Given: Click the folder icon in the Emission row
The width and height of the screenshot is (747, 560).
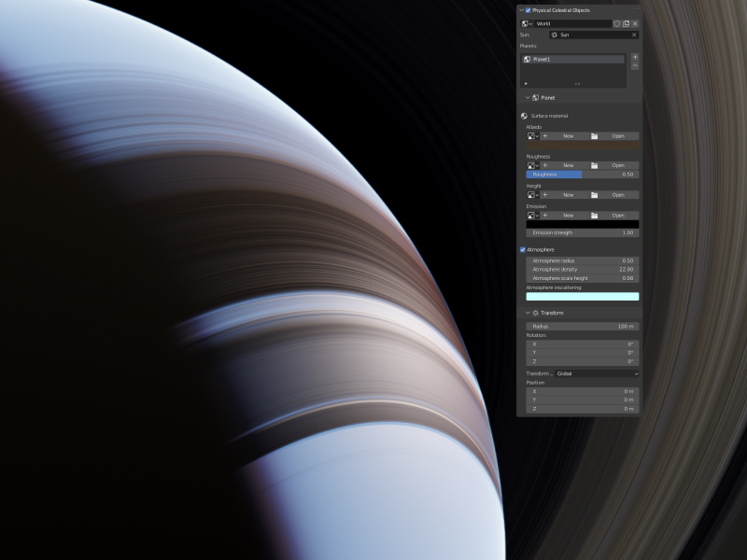Looking at the screenshot, I should (595, 216).
